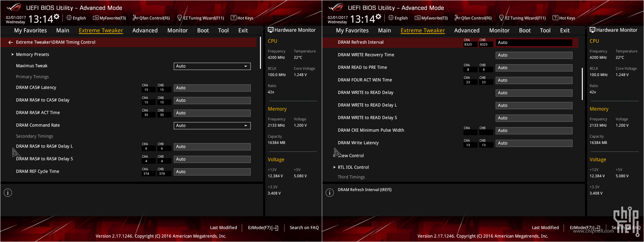
Task: Launch EZ Tuning Wizard(F11) in the right window
Action: pyautogui.click(x=522, y=18)
